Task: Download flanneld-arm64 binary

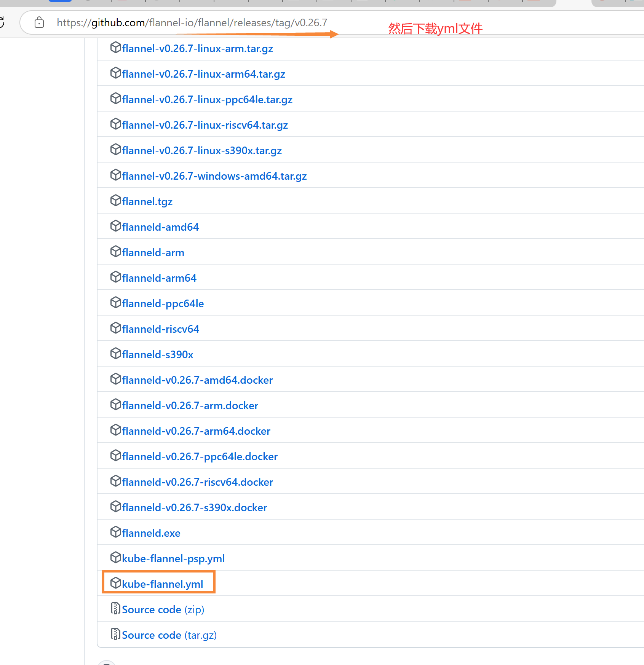Action: point(159,278)
